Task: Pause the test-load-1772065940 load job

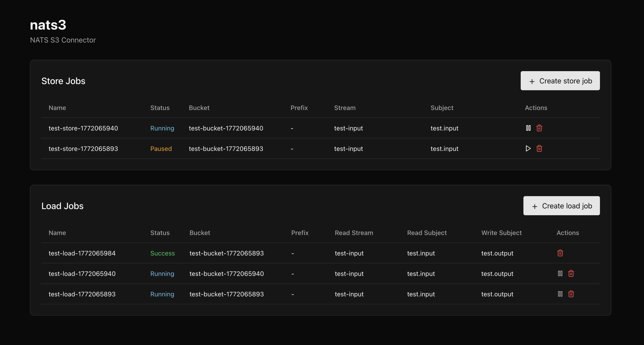Action: tap(560, 273)
